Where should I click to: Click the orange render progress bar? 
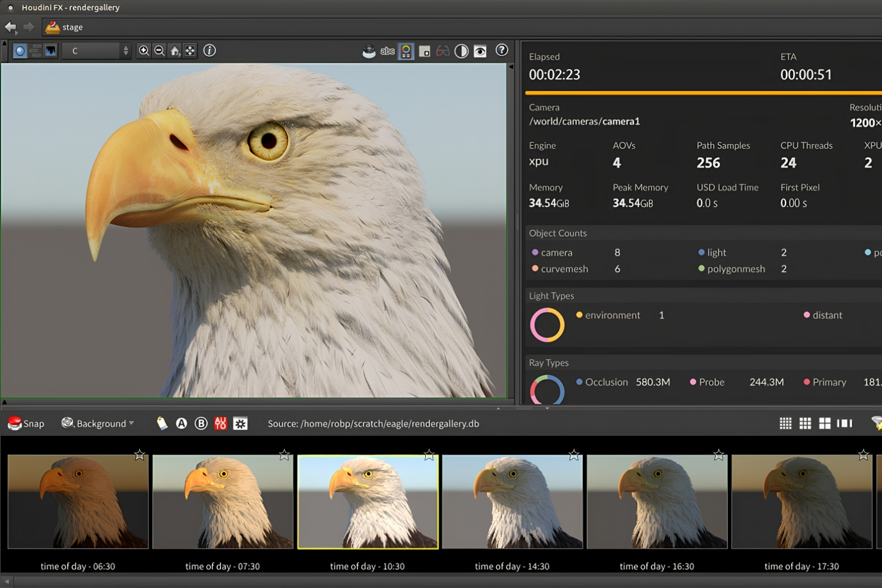click(703, 93)
